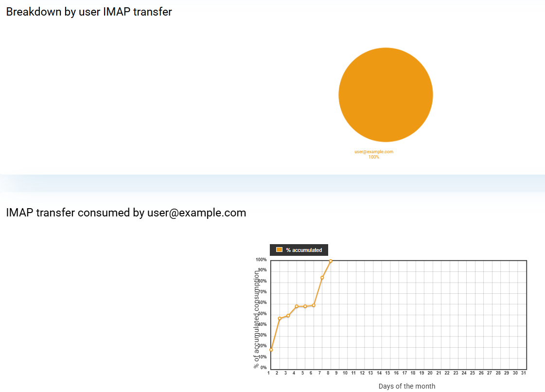Click the '% of accumulated consumption' axis title
The image size is (545, 392).
[257, 319]
